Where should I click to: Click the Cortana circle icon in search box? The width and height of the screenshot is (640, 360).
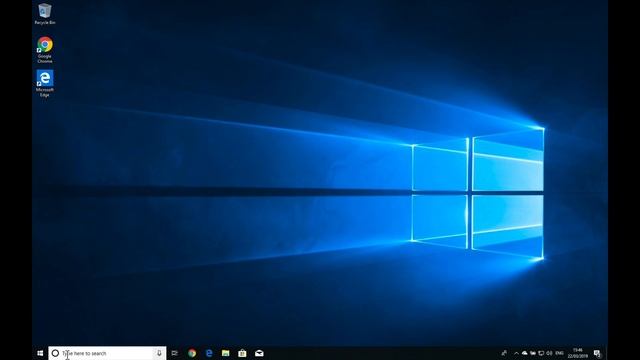(55, 353)
